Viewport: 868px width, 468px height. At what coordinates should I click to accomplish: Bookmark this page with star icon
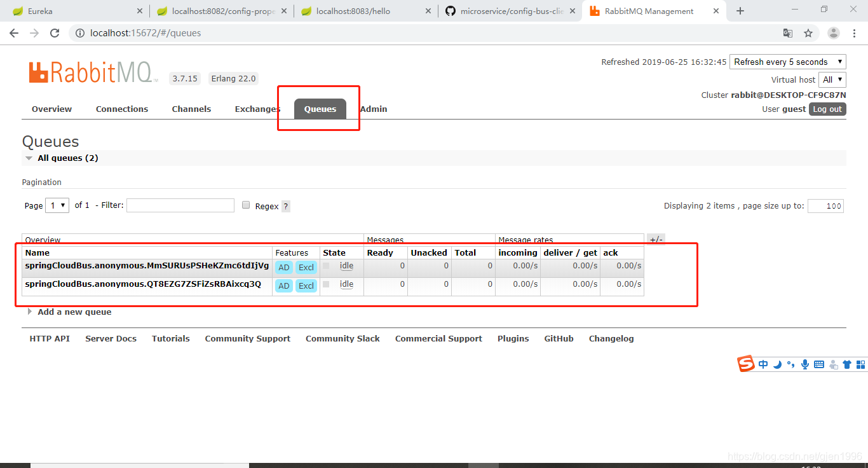pyautogui.click(x=808, y=33)
